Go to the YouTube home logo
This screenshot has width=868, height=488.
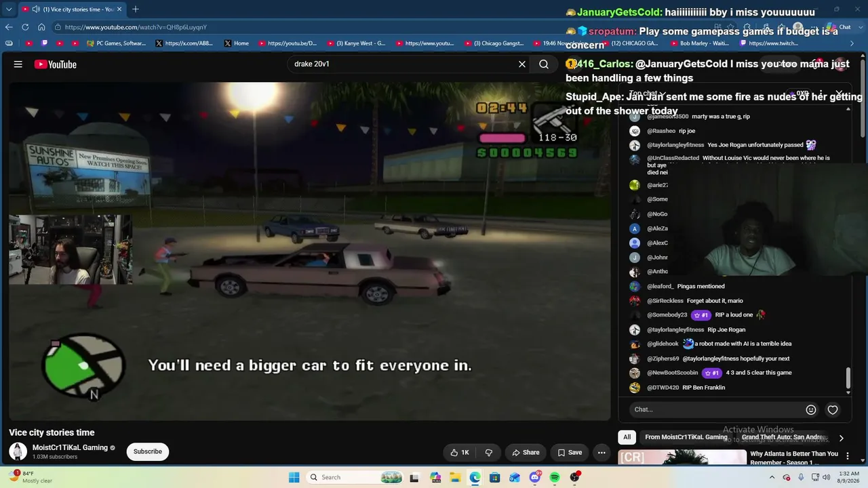pyautogui.click(x=56, y=64)
